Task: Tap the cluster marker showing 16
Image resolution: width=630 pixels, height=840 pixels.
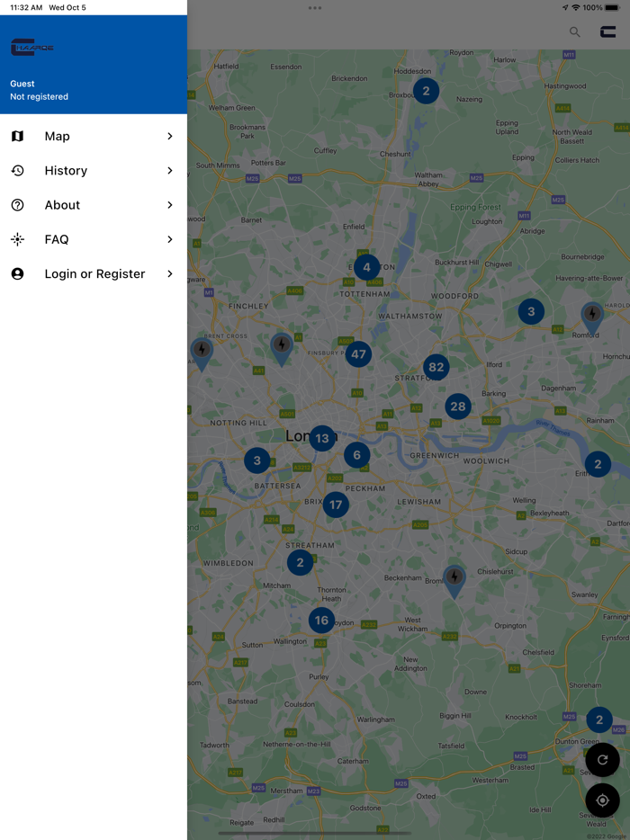Action: (321, 621)
